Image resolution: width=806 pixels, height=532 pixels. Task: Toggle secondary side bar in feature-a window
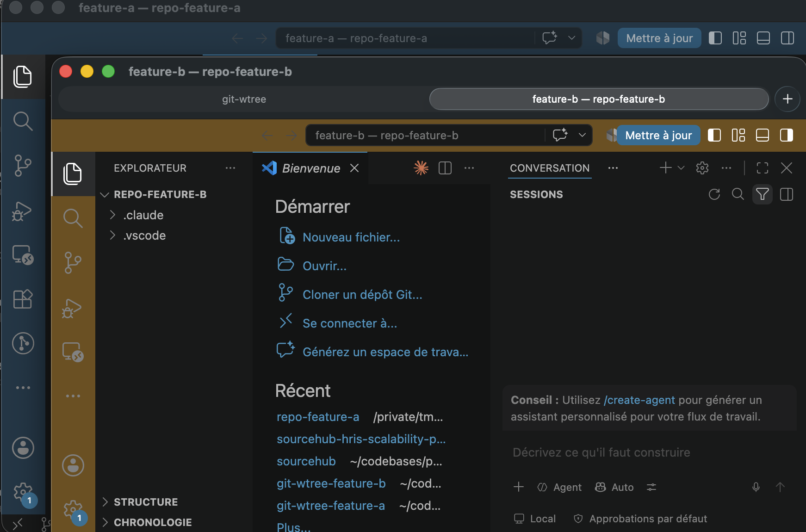pyautogui.click(x=787, y=38)
